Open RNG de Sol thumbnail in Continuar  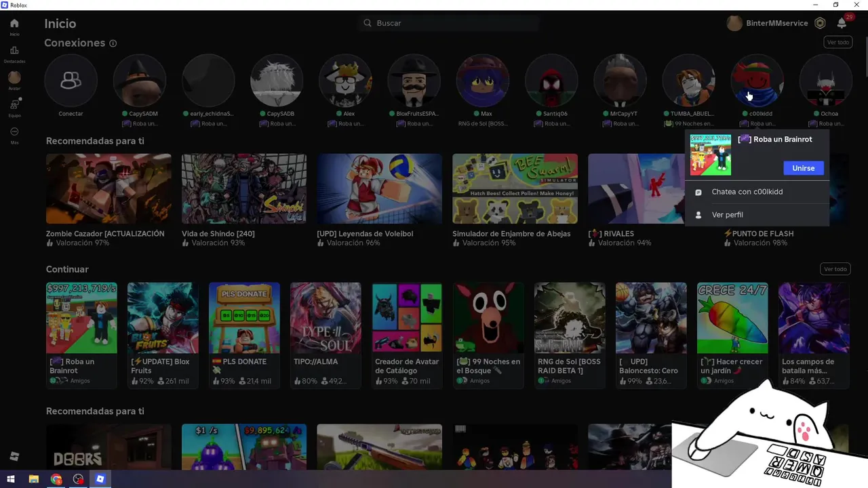click(x=570, y=318)
